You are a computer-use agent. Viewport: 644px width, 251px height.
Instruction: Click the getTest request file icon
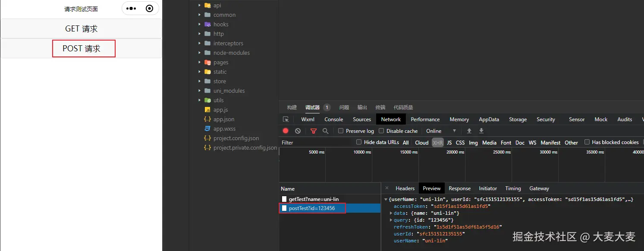(x=284, y=199)
